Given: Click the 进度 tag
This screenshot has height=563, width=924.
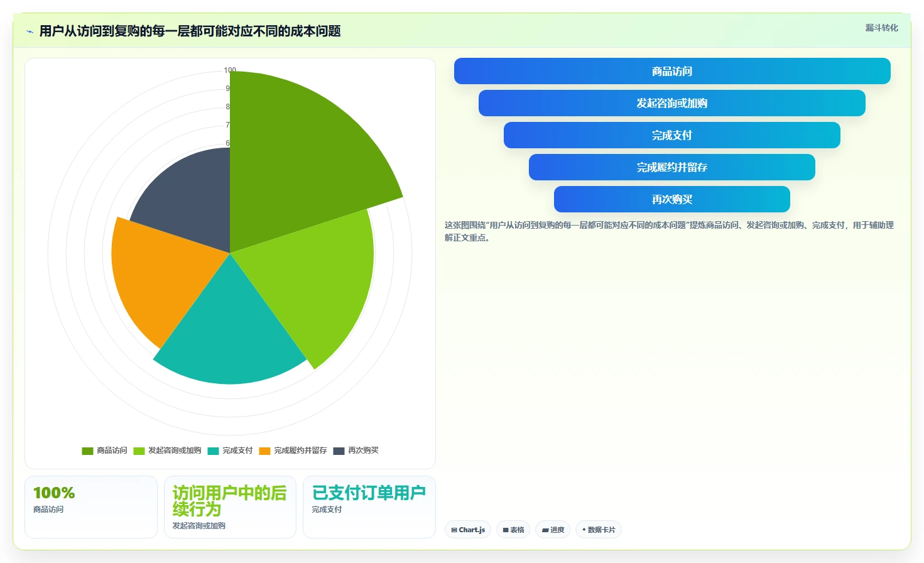Looking at the screenshot, I should [x=553, y=530].
